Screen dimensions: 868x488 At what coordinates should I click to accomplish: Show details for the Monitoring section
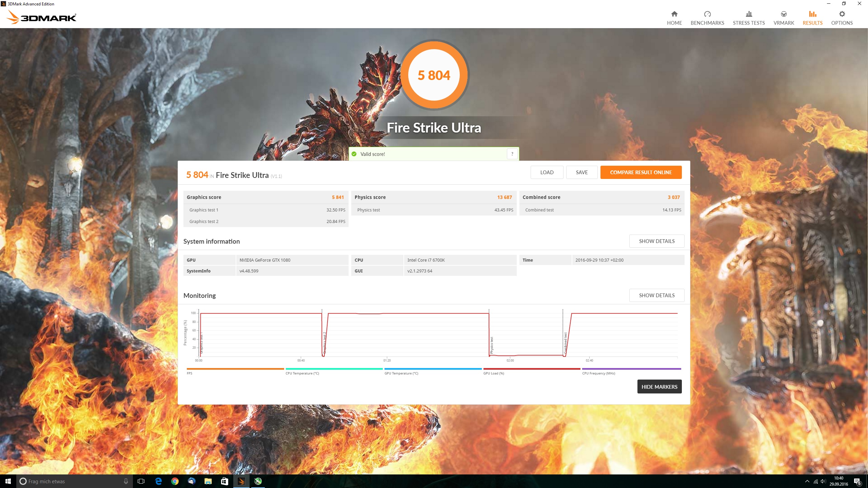[x=656, y=296]
